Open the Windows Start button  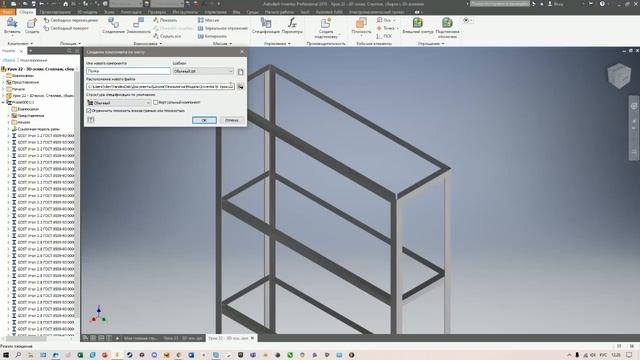(x=6, y=355)
